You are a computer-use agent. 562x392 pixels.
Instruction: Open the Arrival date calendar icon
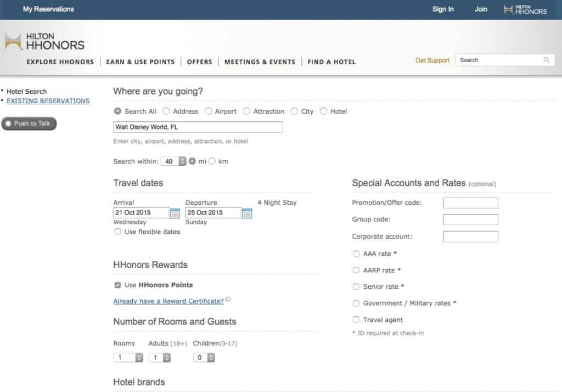click(x=175, y=213)
